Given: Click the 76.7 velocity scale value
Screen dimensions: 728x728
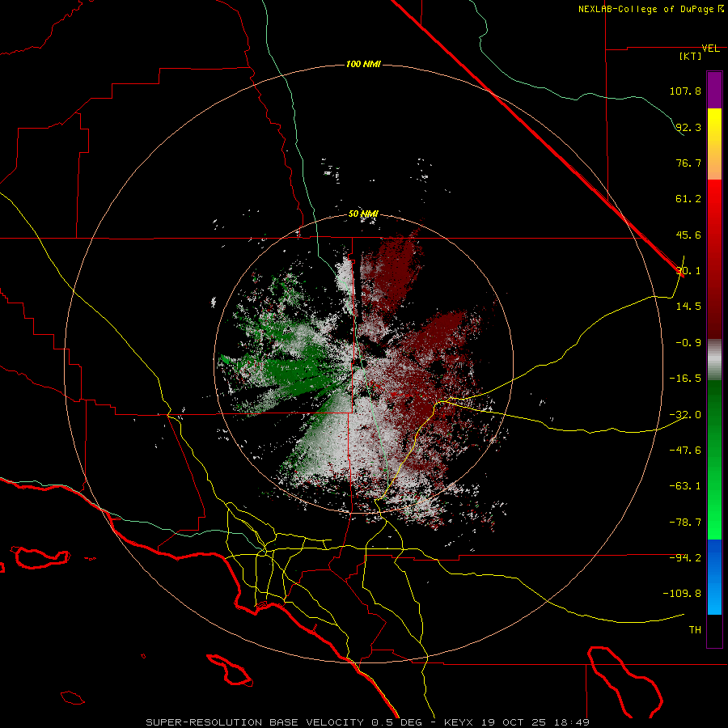Looking at the screenshot, I should [688, 163].
